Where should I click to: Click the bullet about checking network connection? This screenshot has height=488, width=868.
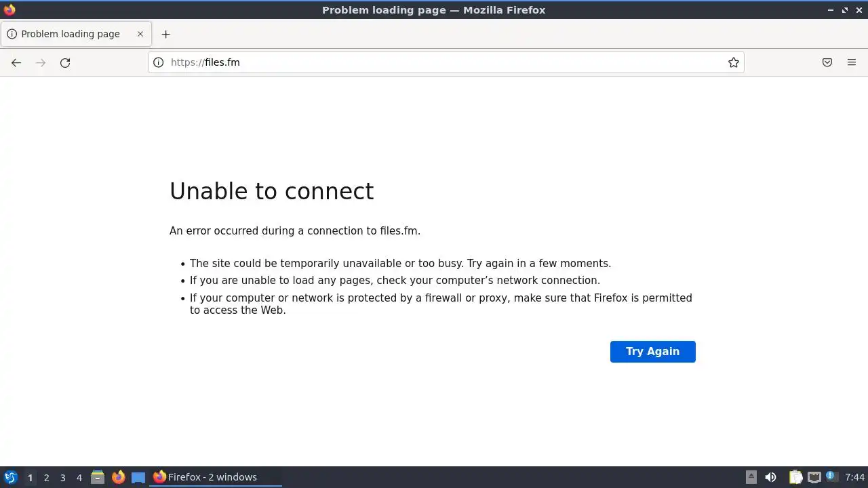(x=395, y=281)
